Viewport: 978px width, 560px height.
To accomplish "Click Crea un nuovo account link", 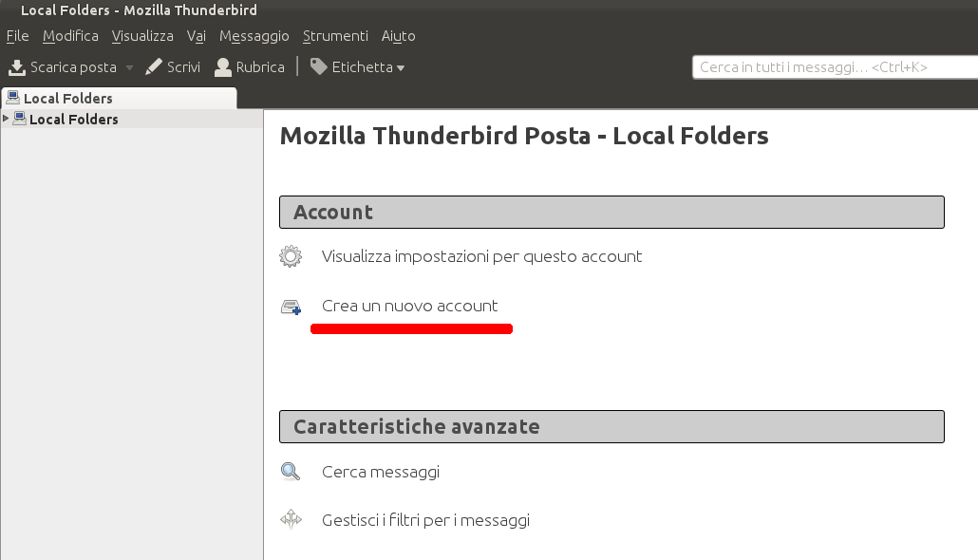I will pos(410,307).
